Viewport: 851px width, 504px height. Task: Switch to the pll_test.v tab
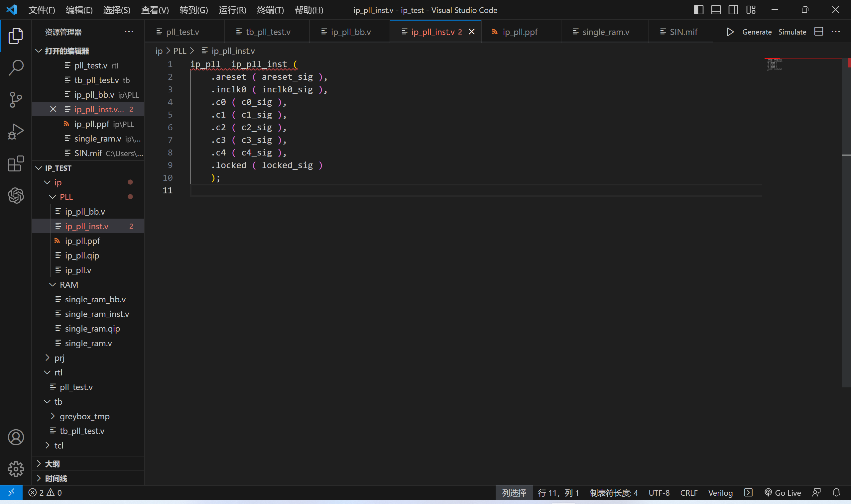[184, 32]
